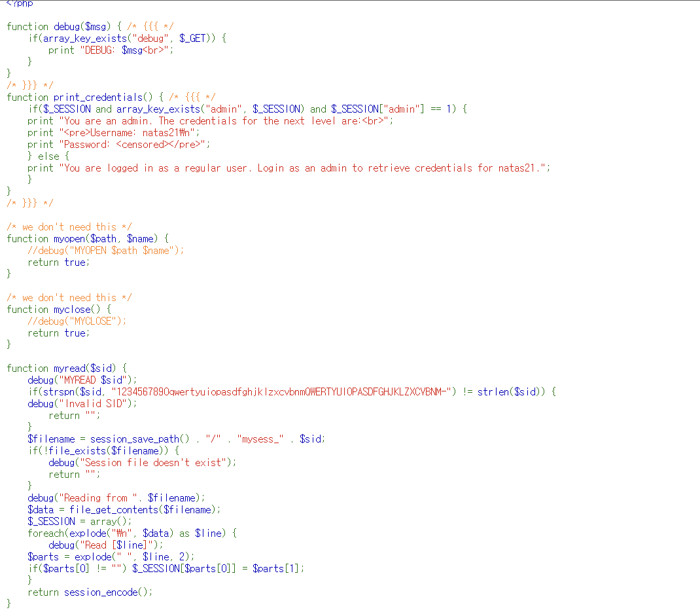Click the $_SESSION admin check if-line
The width and height of the screenshot is (700, 616).
(x=248, y=109)
